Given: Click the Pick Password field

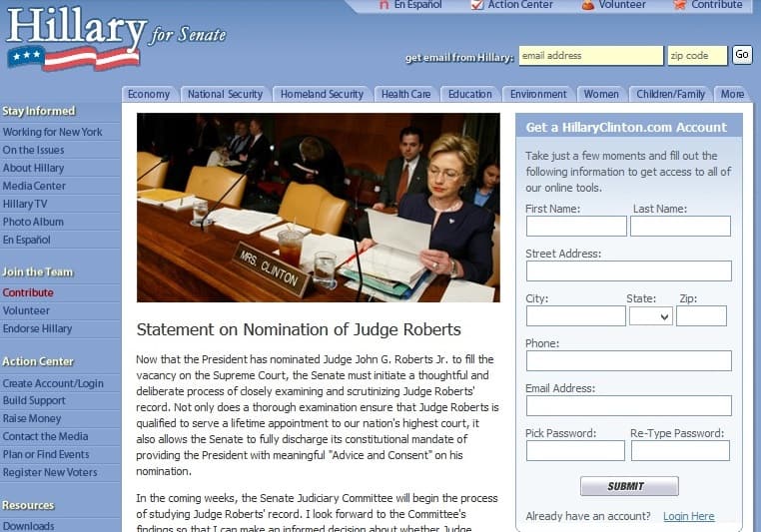Looking at the screenshot, I should click(x=575, y=450).
